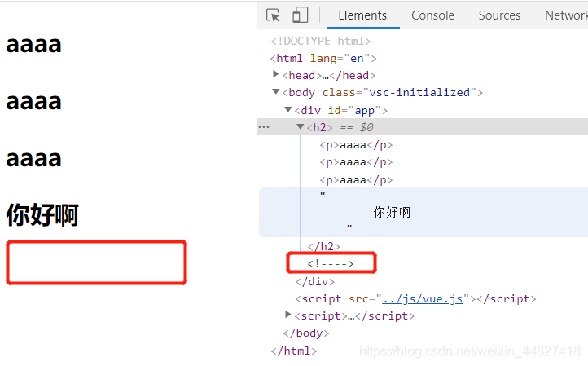588x366 pixels.
Task: Open the three-dots menu beside h2 row
Action: point(264,127)
